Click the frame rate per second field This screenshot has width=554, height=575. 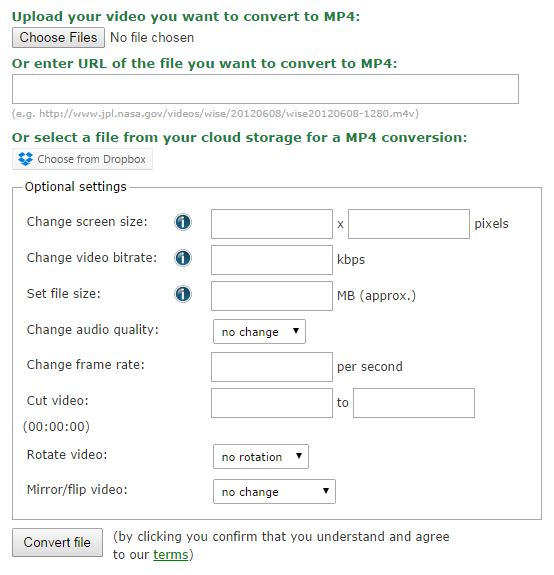tap(272, 367)
